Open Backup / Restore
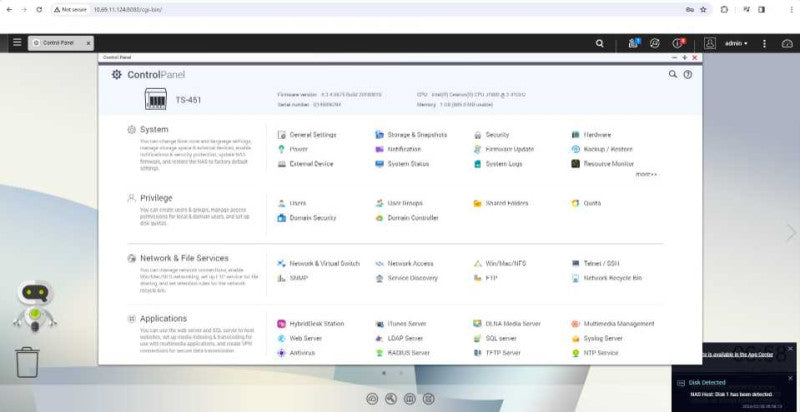Image resolution: width=800 pixels, height=412 pixels. point(602,149)
